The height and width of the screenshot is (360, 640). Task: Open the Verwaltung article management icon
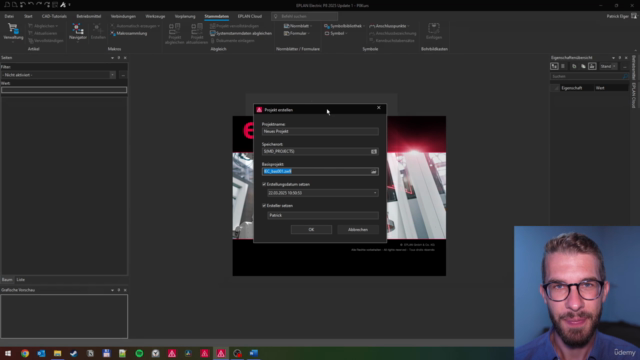(x=13, y=31)
